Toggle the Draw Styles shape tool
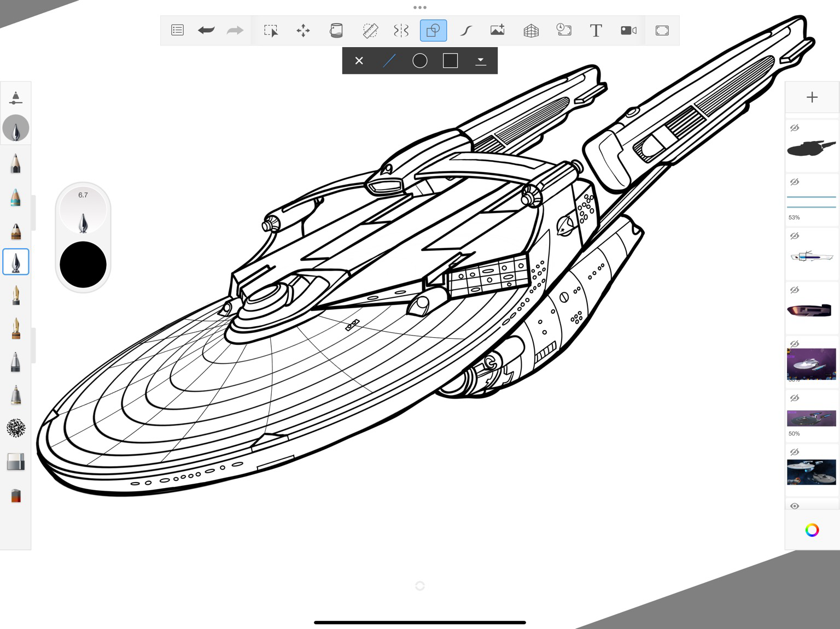This screenshot has height=629, width=840. (x=433, y=30)
